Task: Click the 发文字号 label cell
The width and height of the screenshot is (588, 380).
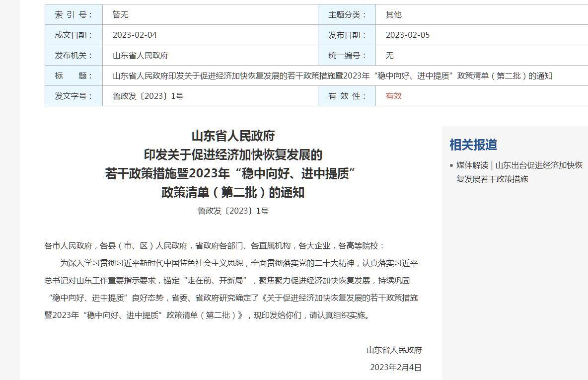Action: pos(73,96)
